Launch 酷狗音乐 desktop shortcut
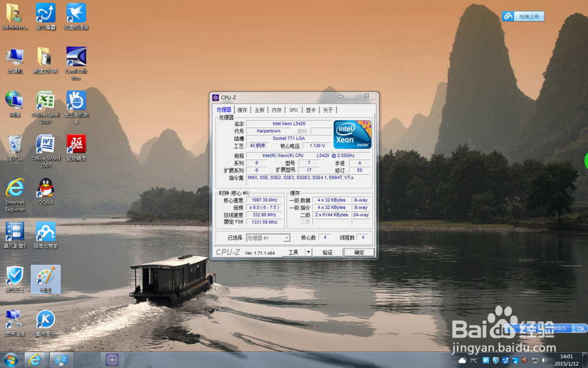This screenshot has width=588, height=368. (46, 323)
